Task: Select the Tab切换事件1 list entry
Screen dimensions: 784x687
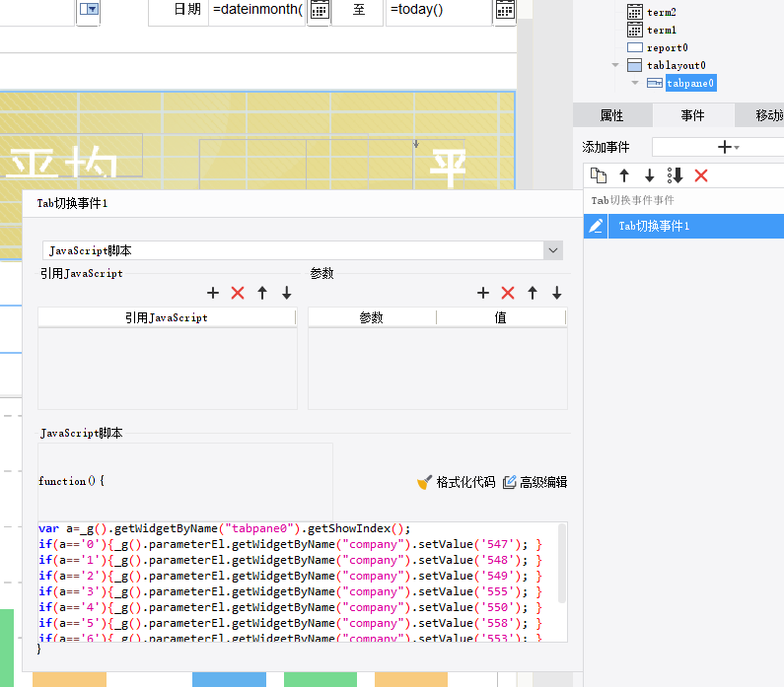Action: click(x=696, y=227)
